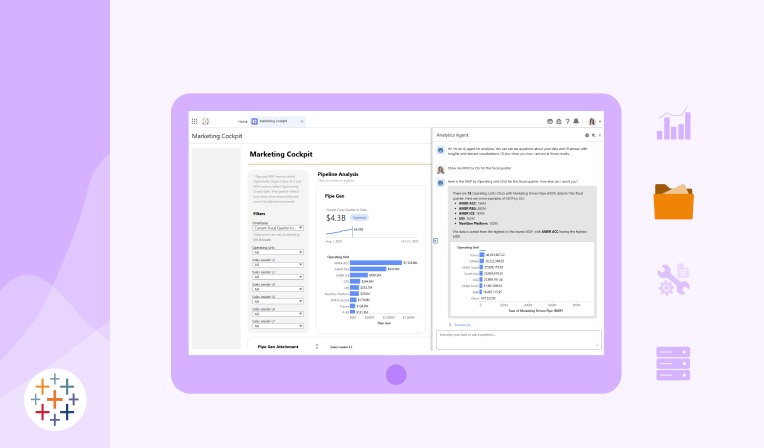Close the Analytics Agent panel

(x=600, y=134)
